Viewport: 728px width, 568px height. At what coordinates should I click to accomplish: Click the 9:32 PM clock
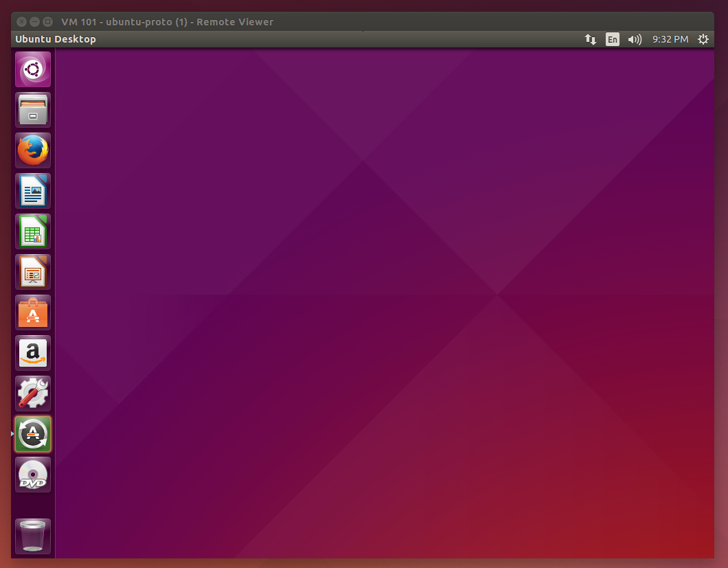pyautogui.click(x=670, y=39)
